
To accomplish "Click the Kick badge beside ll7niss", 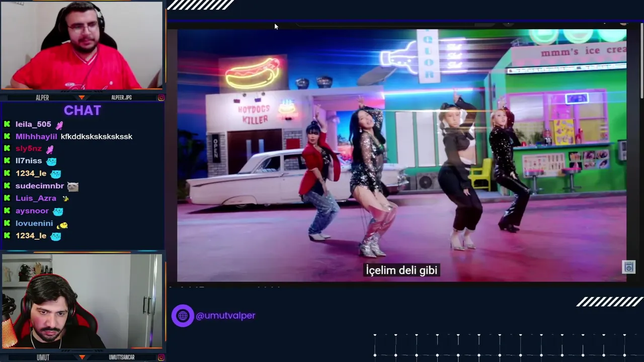I will point(7,161).
